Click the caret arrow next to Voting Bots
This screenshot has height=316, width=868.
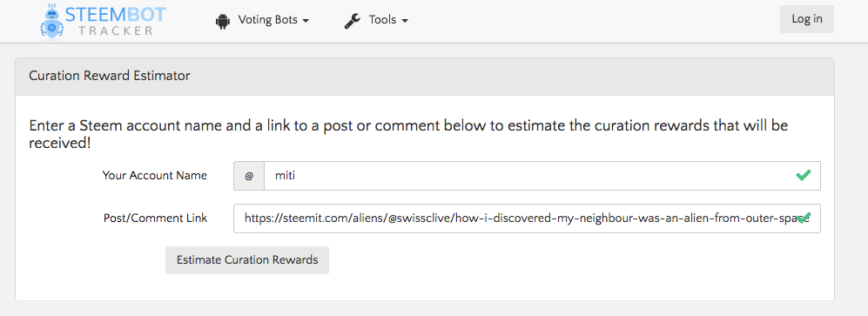pos(306,21)
